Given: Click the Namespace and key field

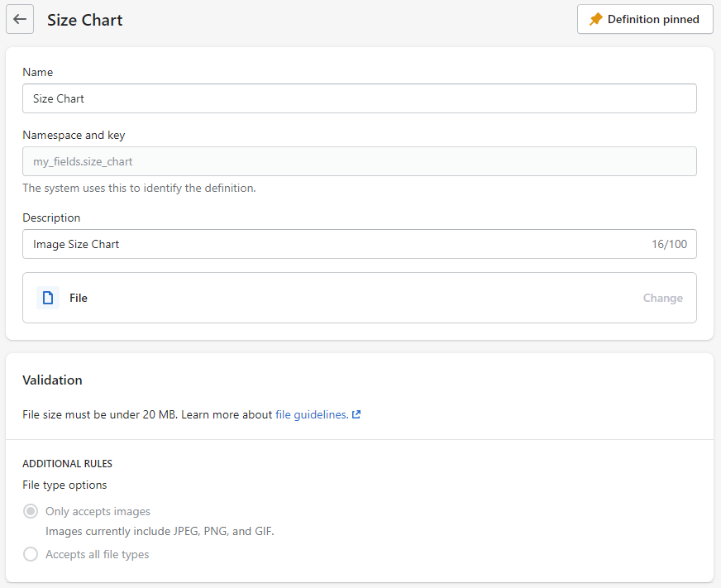Looking at the screenshot, I should click(x=359, y=161).
